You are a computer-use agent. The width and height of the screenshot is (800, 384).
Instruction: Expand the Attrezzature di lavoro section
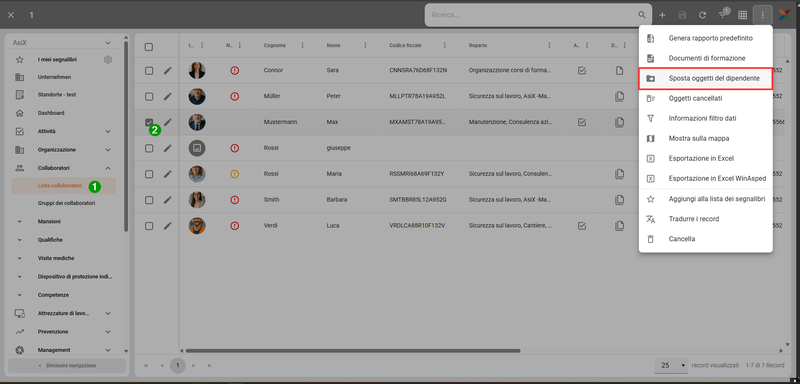(108, 313)
